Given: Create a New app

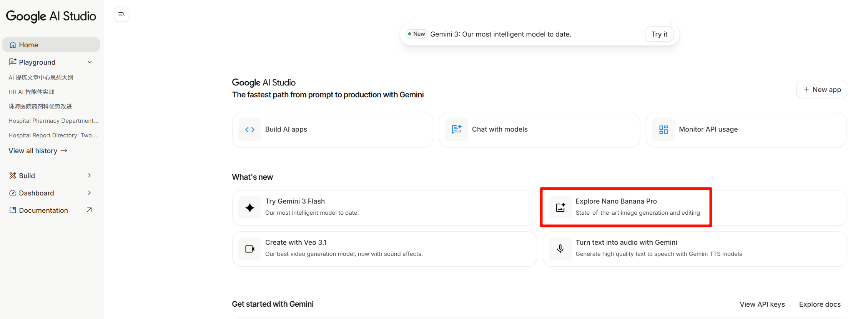Looking at the screenshot, I should [x=821, y=90].
